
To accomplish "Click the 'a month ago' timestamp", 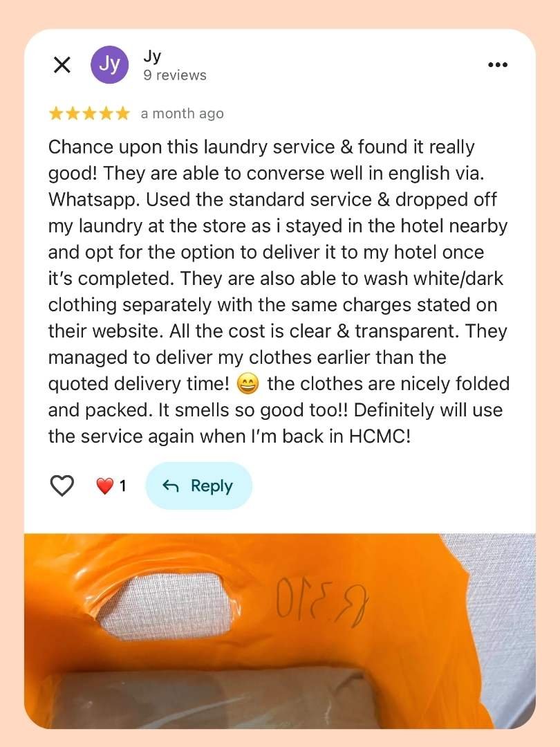I will 182,114.
